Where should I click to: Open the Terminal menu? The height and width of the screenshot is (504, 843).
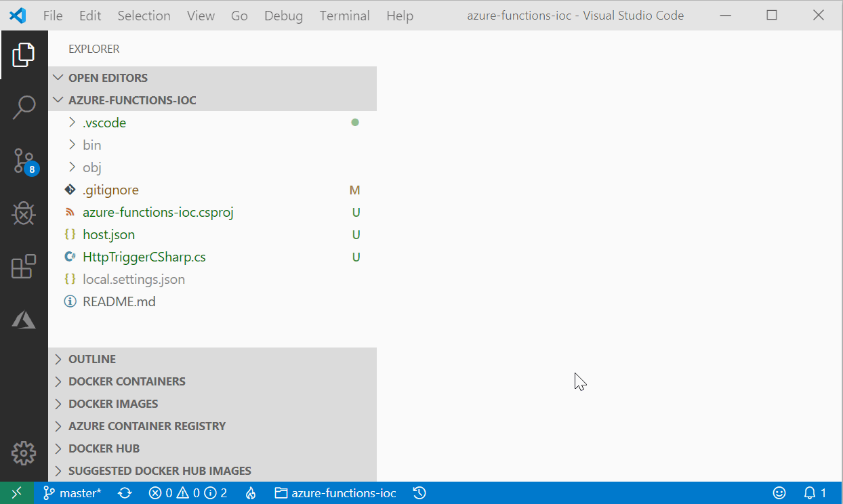click(x=344, y=15)
